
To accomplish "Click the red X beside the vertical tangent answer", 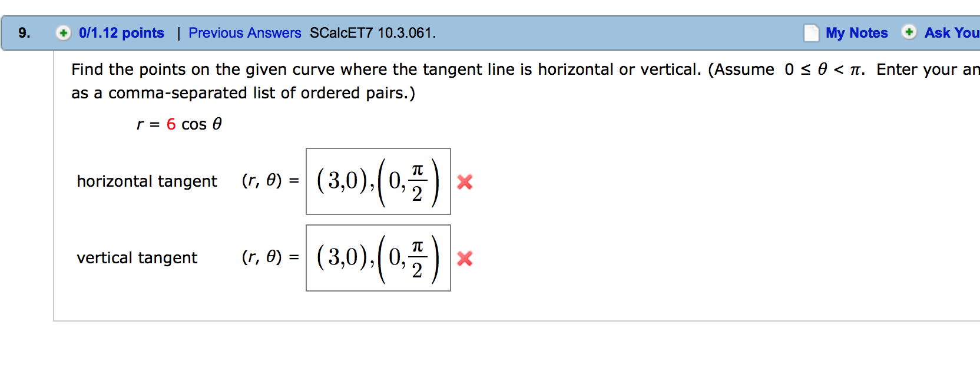I will coord(463,258).
